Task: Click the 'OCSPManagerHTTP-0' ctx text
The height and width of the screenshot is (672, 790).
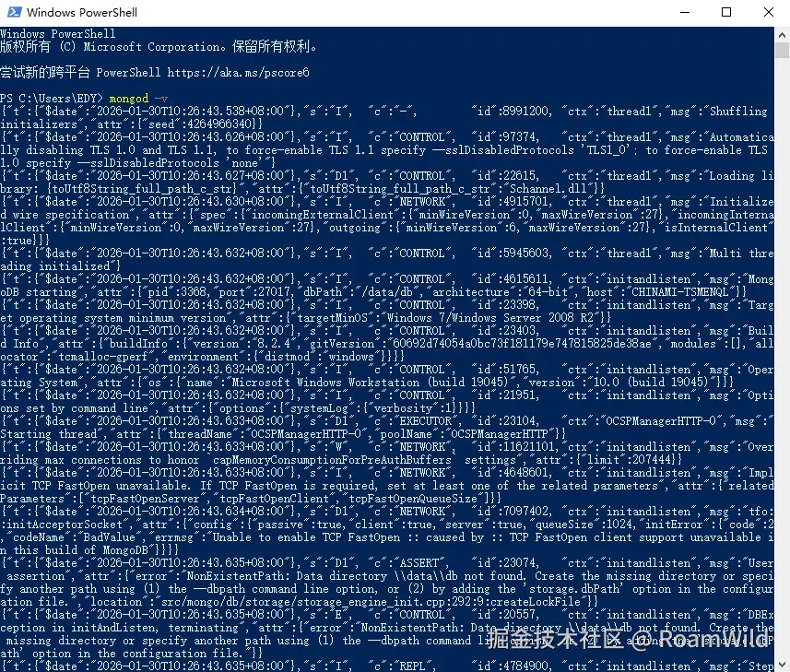Action: [x=661, y=421]
